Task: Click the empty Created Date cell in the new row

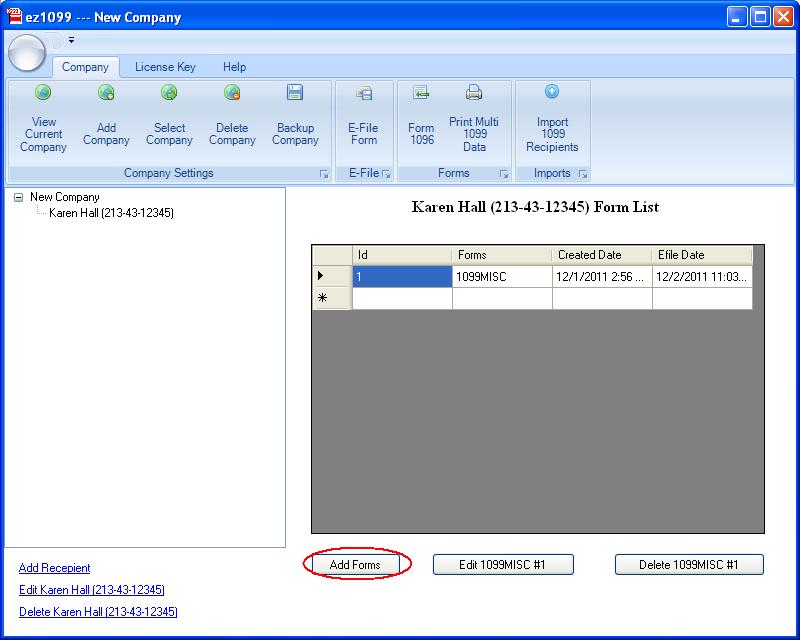Action: click(x=602, y=298)
